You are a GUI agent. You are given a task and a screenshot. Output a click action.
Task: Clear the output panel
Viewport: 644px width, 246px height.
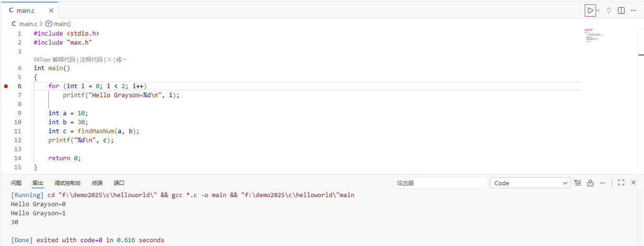point(578,183)
